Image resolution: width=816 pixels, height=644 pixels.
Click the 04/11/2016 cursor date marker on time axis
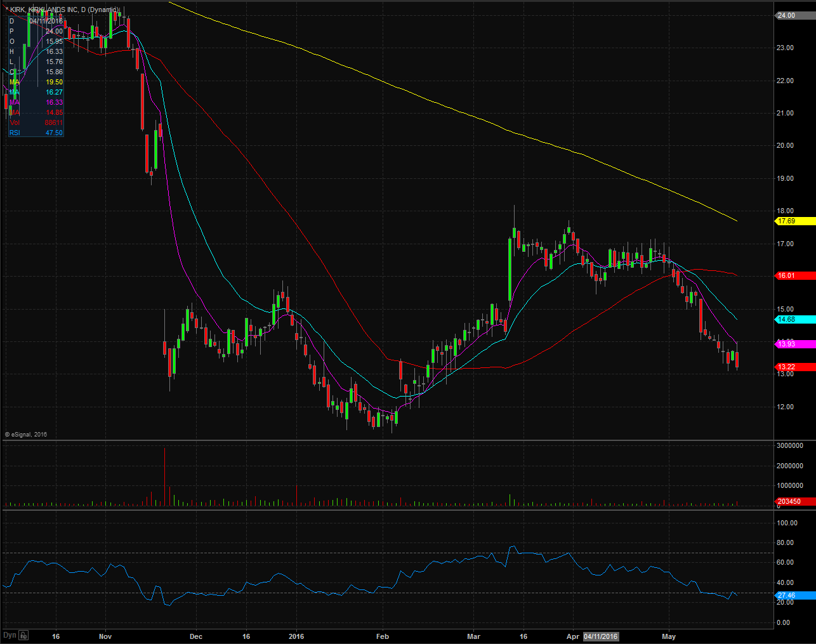(x=600, y=636)
